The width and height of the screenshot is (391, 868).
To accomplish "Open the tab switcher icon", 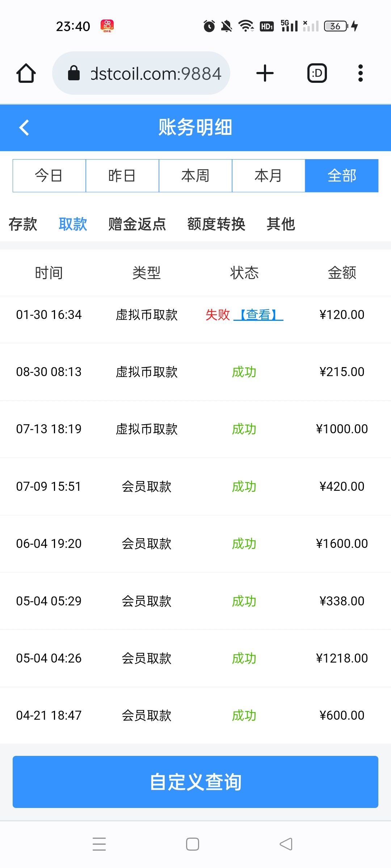I will coord(317,73).
